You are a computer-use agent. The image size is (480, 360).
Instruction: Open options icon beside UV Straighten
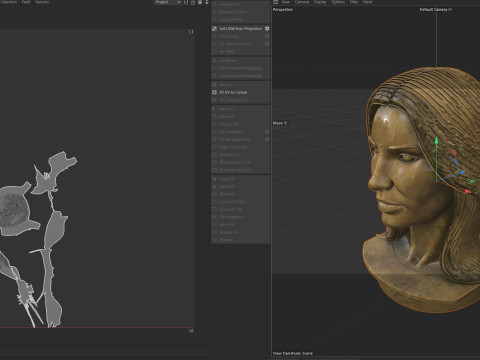[267, 132]
